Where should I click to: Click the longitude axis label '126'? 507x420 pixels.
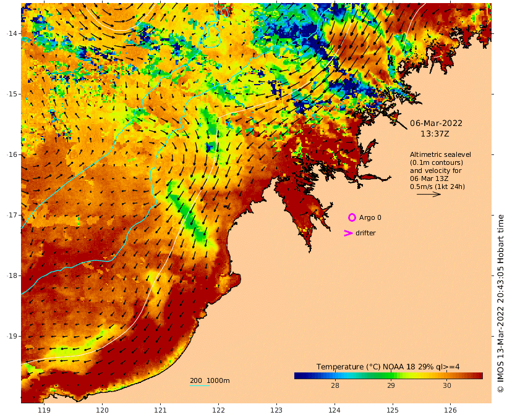point(450,410)
